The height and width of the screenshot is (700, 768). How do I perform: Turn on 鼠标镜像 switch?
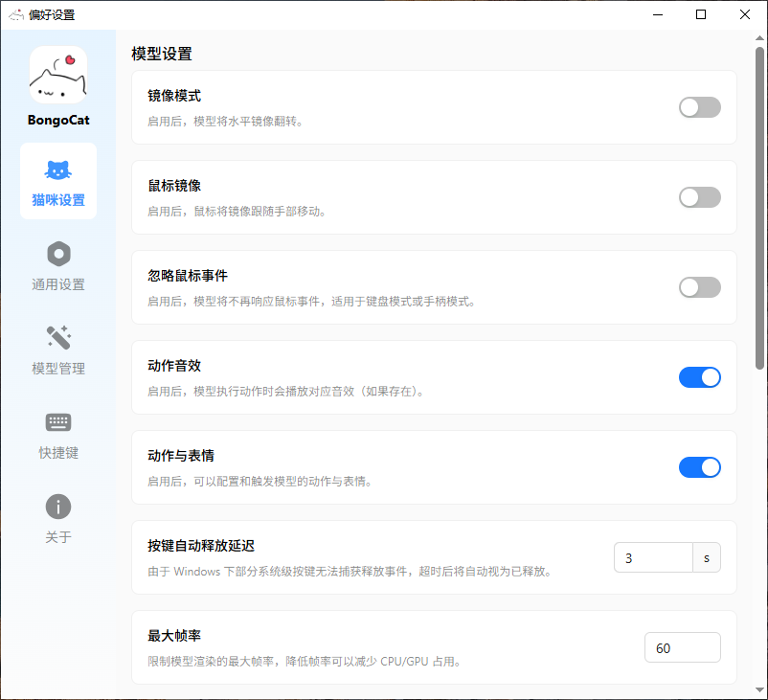(699, 197)
